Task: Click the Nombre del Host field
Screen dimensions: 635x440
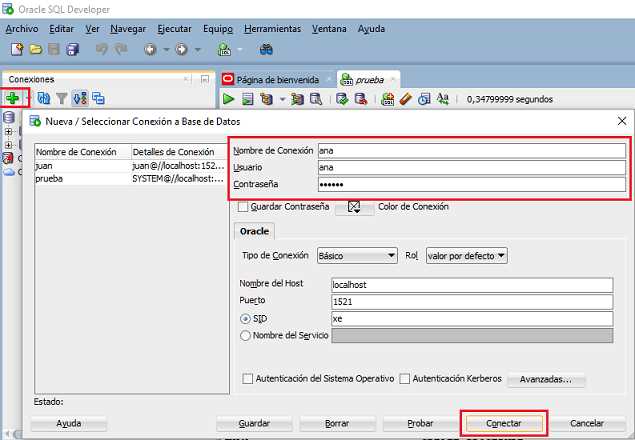Action: click(x=472, y=285)
